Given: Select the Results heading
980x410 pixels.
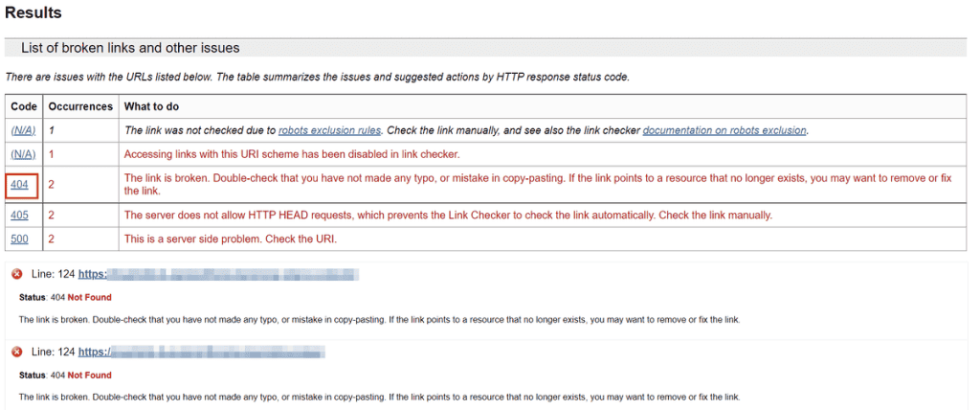Looking at the screenshot, I should pos(33,13).
